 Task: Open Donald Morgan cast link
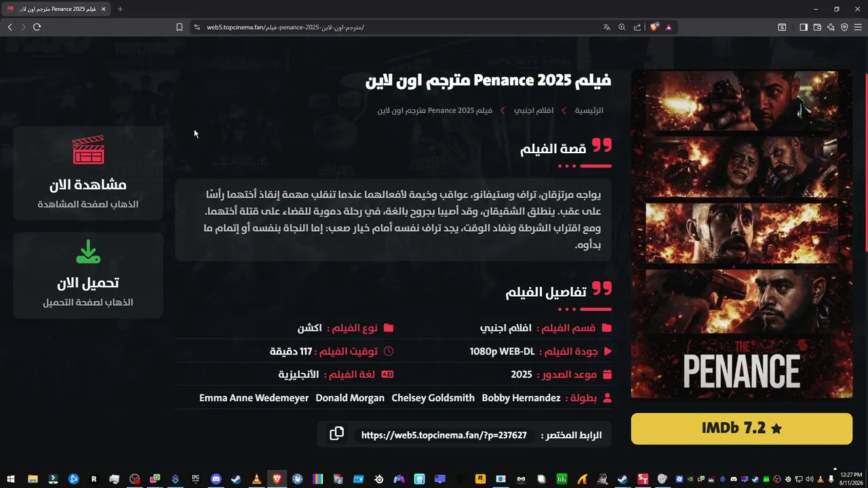coord(350,398)
